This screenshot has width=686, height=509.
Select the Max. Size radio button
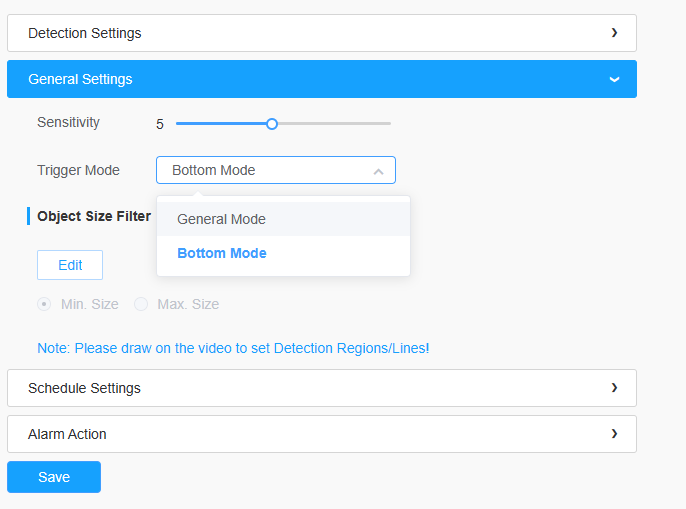tap(141, 304)
